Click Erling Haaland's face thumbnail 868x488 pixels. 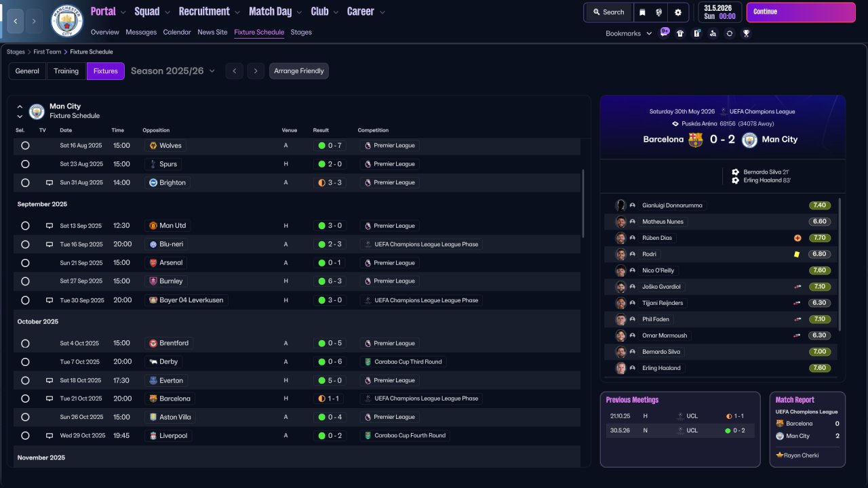620,368
